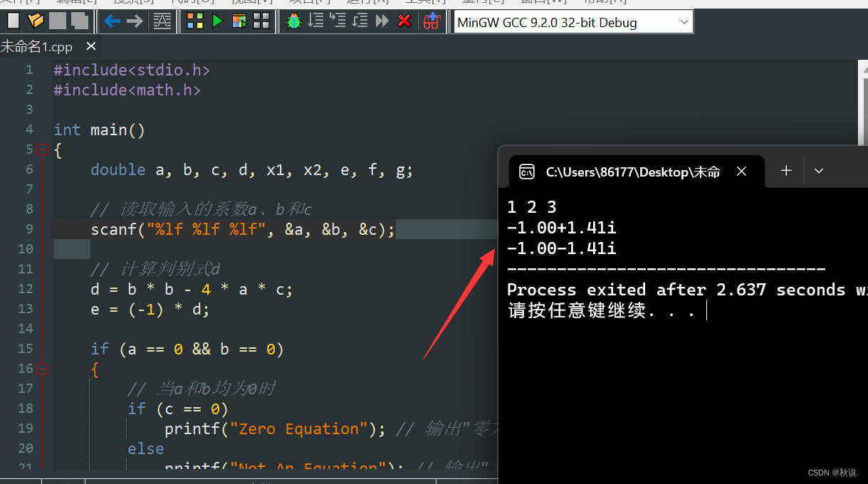Click the 请按任意键继续 prompt in console
The image size is (868, 484).
point(602,310)
